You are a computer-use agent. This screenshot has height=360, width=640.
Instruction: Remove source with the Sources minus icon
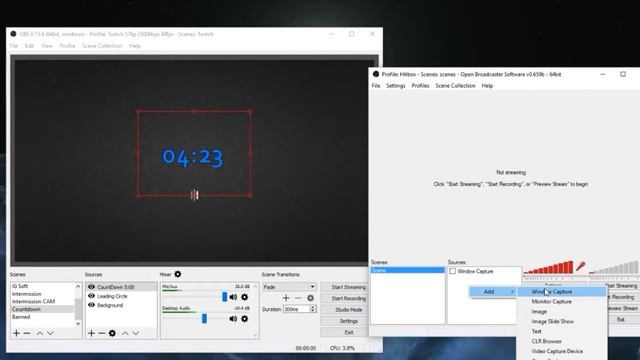(102, 333)
